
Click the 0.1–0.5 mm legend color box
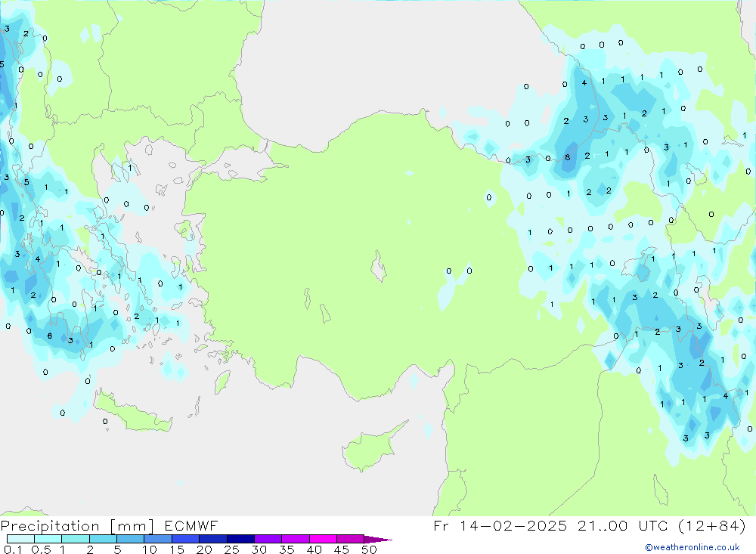click(x=20, y=539)
